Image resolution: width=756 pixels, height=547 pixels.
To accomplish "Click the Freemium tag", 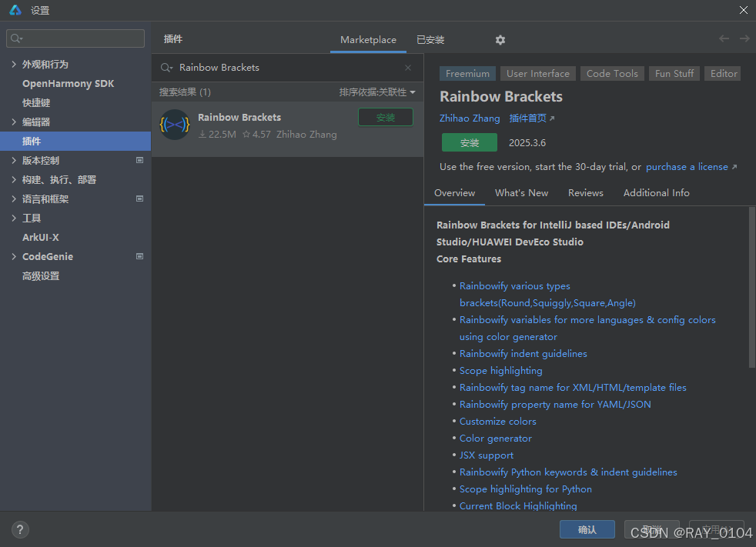I will tap(467, 74).
